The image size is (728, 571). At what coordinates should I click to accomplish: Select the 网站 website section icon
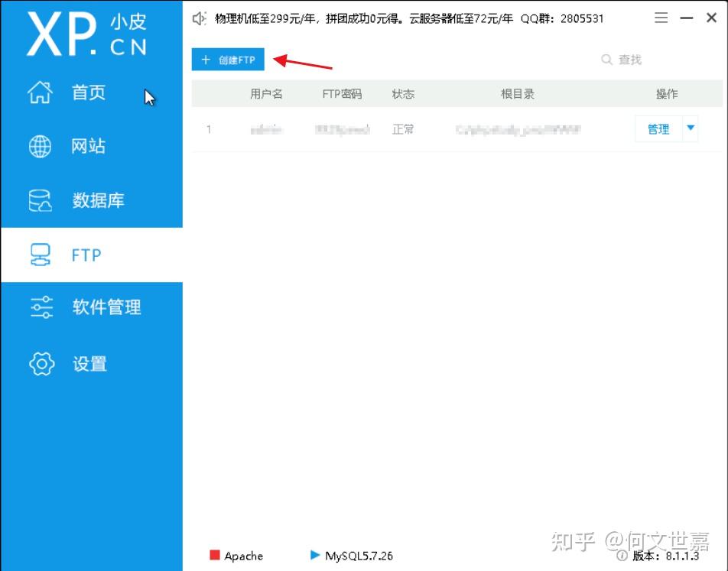[40, 146]
